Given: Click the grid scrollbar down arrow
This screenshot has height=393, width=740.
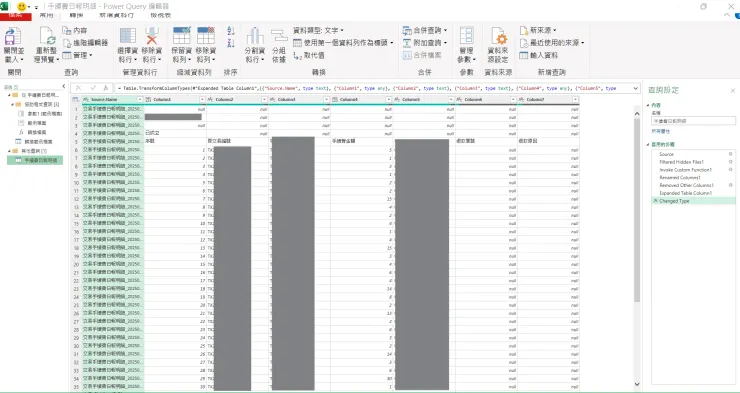Looking at the screenshot, I should (637, 385).
